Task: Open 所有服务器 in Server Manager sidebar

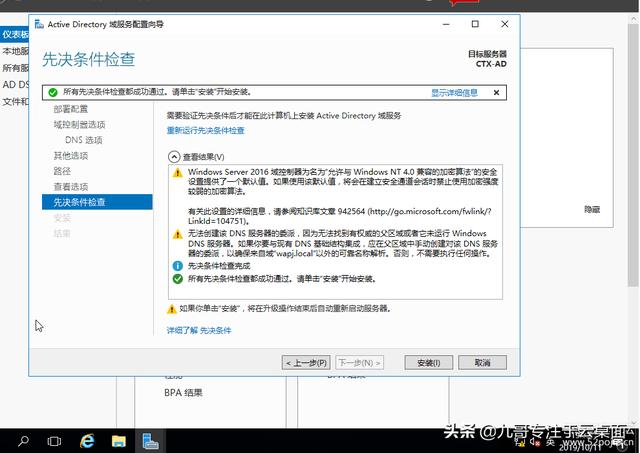Action: 15,68
